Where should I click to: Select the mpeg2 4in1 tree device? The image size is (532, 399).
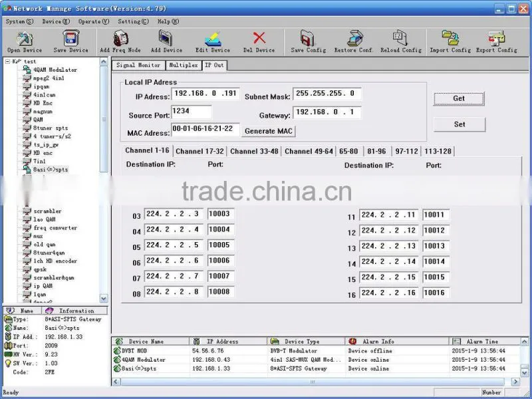[x=49, y=78]
